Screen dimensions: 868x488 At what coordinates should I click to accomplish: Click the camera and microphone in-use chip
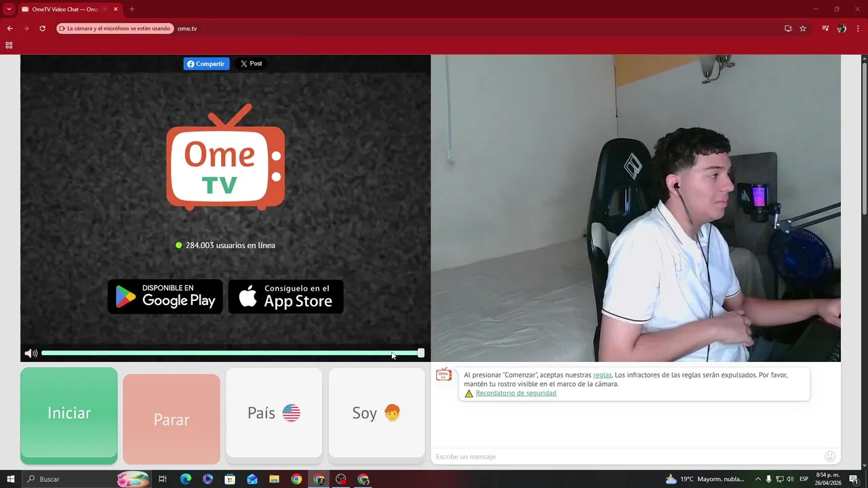point(115,28)
